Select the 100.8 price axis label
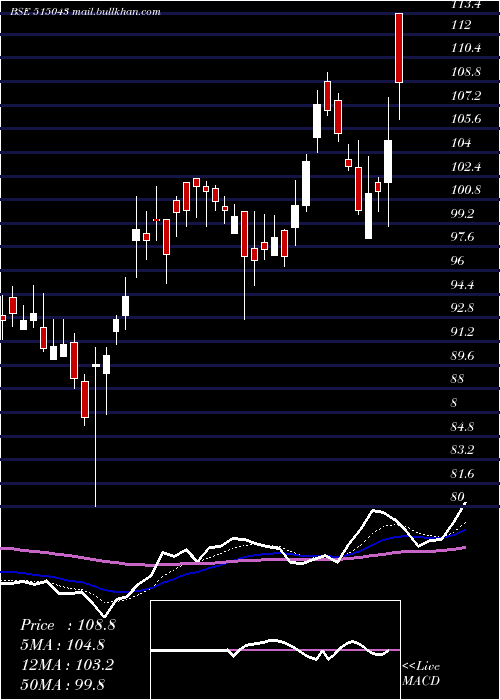 point(466,190)
